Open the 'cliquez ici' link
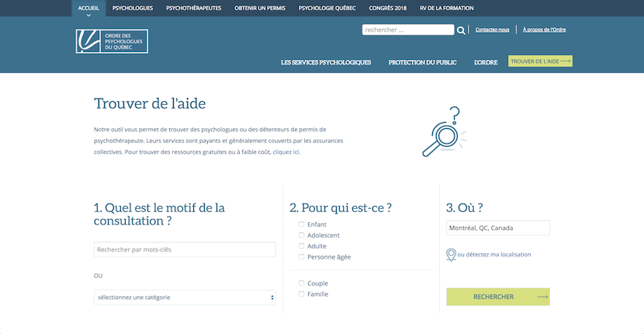The height and width of the screenshot is (334, 644). (286, 152)
